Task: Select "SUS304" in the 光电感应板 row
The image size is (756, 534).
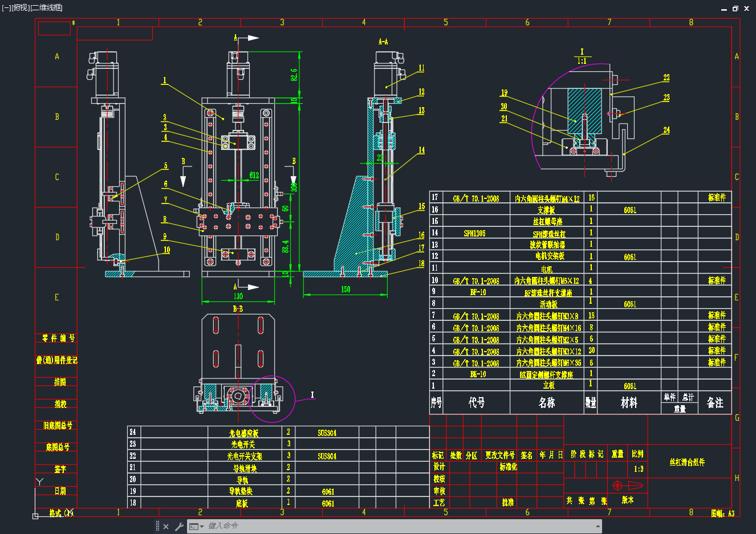Action: coord(327,433)
